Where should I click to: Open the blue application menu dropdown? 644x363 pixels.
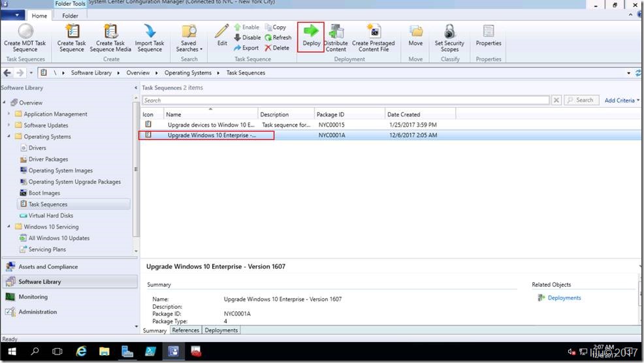click(12, 15)
